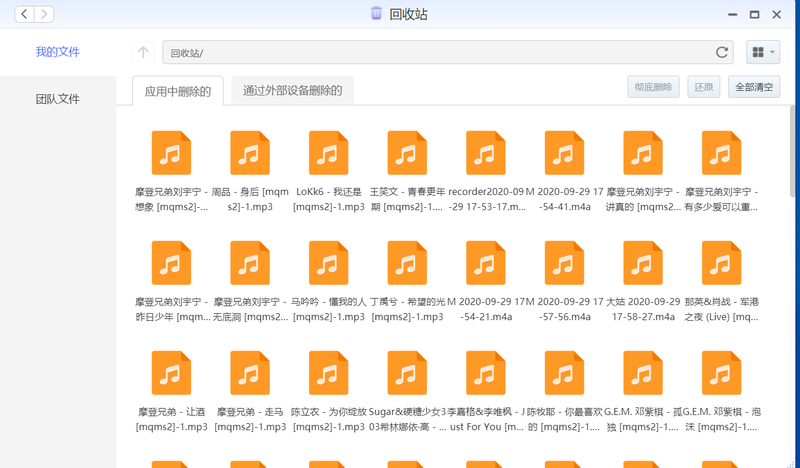
Task: Select G.E.M. 邓紫棋 - 泡沫 file icon
Action: click(x=721, y=373)
